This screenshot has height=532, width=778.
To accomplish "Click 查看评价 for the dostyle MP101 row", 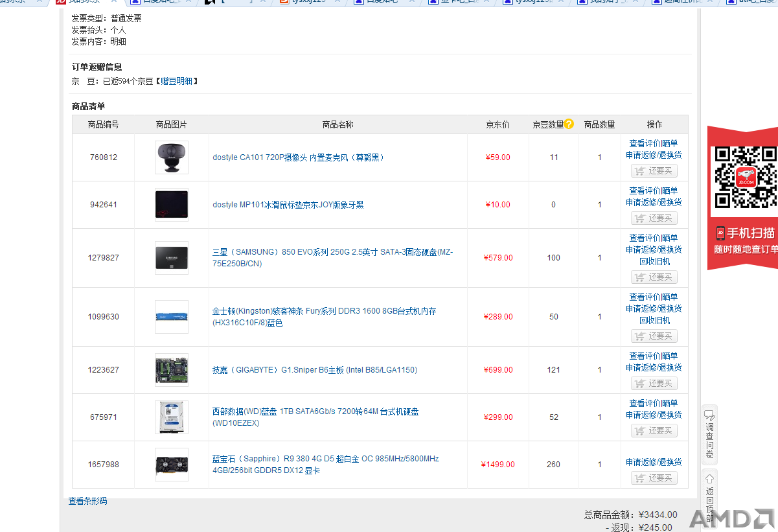I will [646, 191].
